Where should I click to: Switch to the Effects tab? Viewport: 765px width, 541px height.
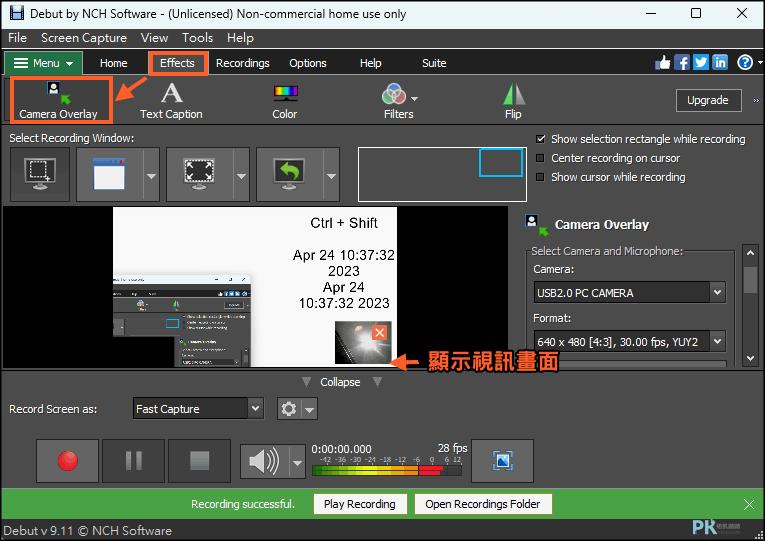click(x=178, y=63)
